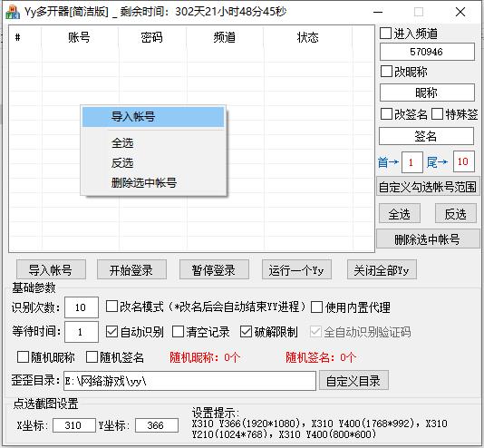484x448 pixels.
Task: Click the Y坐标 input field
Action: point(157,425)
